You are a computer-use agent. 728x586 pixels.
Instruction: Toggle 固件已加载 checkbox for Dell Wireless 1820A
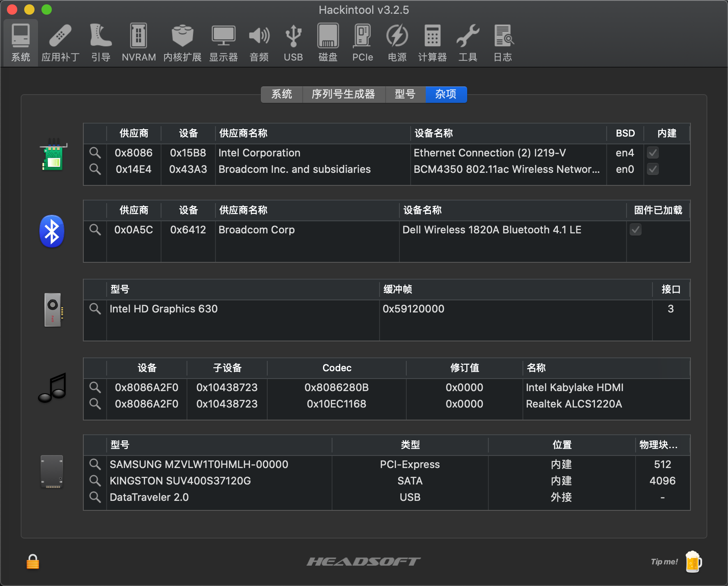coord(636,229)
